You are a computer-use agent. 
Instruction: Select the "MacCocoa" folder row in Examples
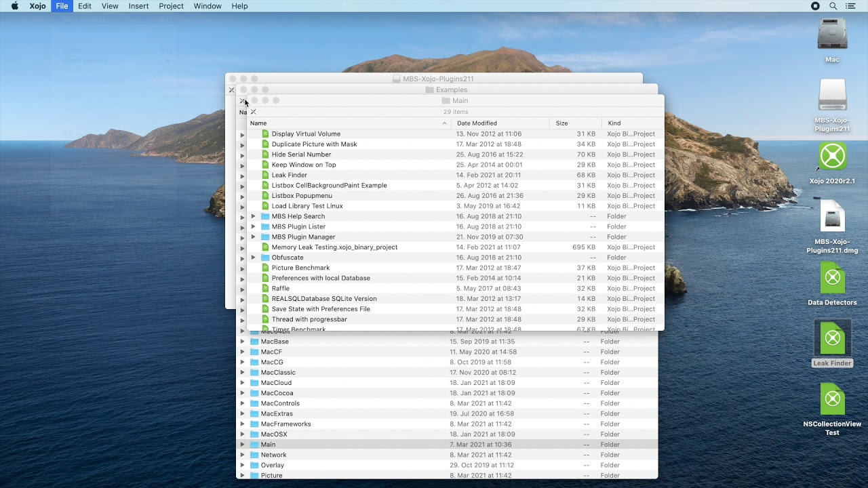point(447,393)
